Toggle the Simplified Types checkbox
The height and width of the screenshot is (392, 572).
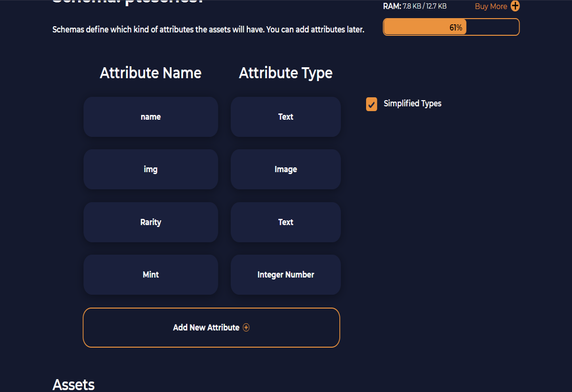(371, 104)
